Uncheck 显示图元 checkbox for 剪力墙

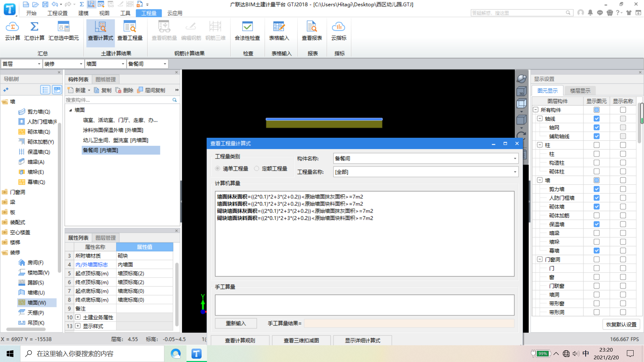click(x=596, y=189)
